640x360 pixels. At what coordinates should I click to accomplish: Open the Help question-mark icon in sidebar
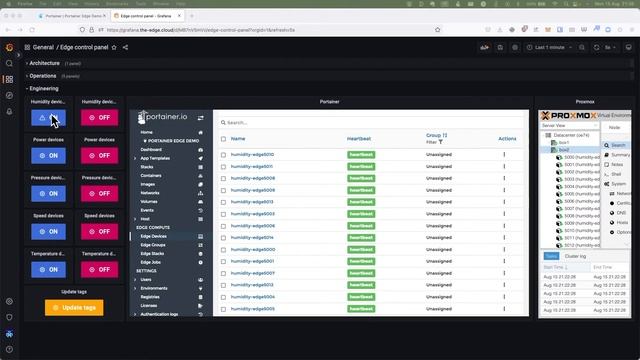tap(9, 350)
